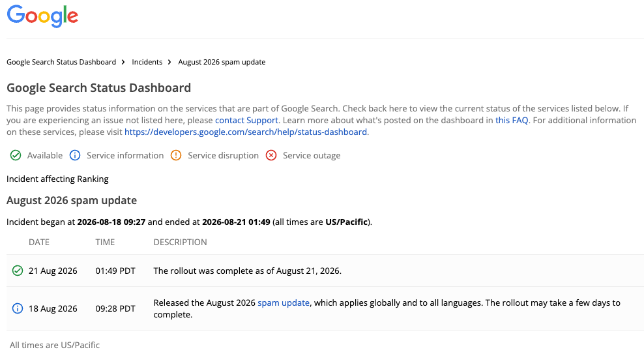Click 21 Aug 2026 date cell
The image size is (644, 354).
tap(53, 271)
